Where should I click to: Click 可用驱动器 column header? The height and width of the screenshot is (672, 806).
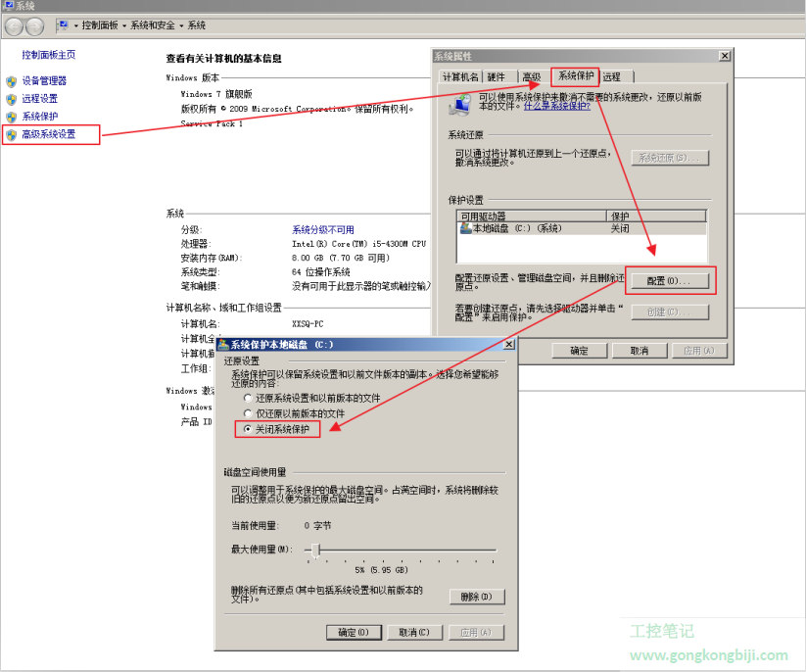532,216
